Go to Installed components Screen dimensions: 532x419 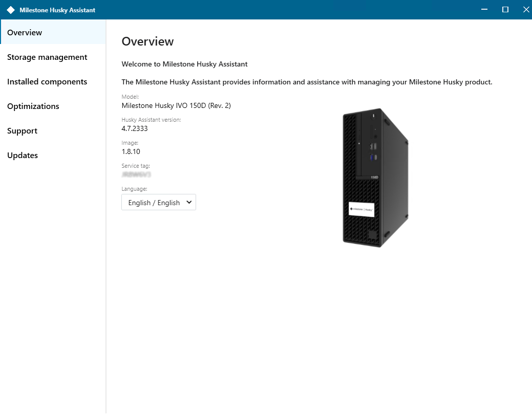click(47, 81)
